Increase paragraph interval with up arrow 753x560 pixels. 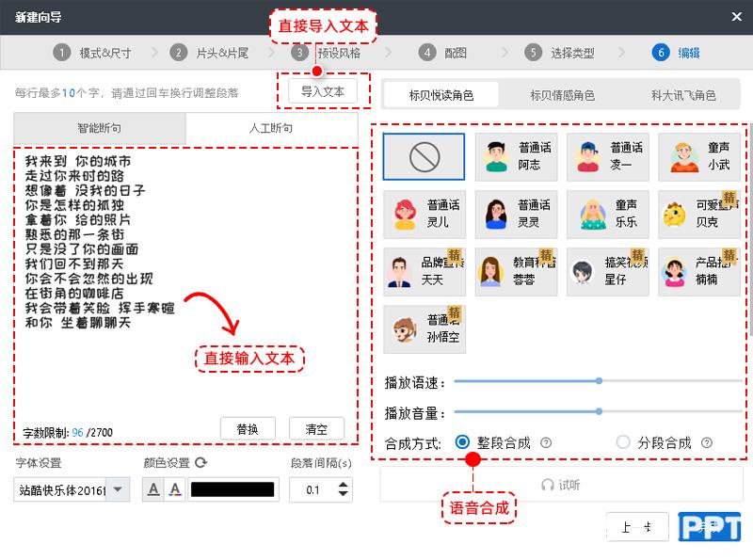pyautogui.click(x=343, y=485)
